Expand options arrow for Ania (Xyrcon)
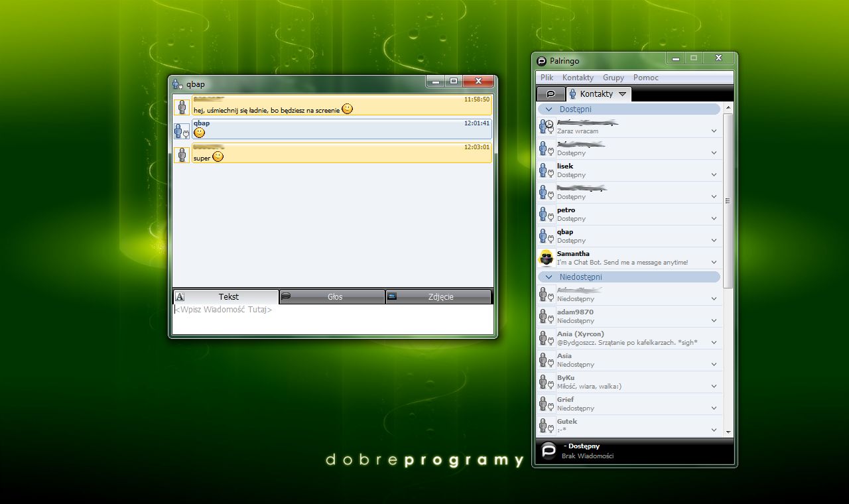Viewport: 849px width, 504px height. pos(714,343)
